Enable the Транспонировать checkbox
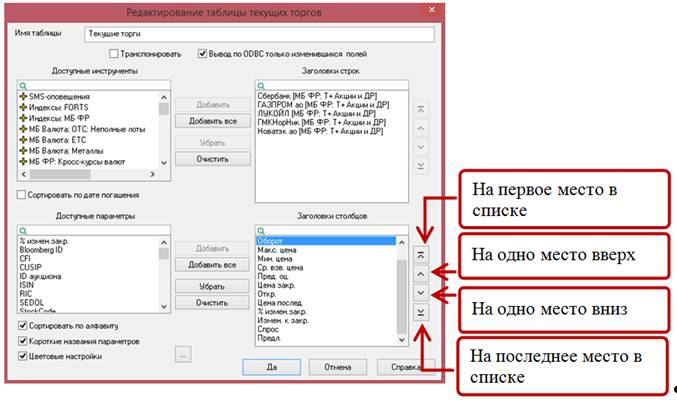The image size is (677, 403). (114, 54)
